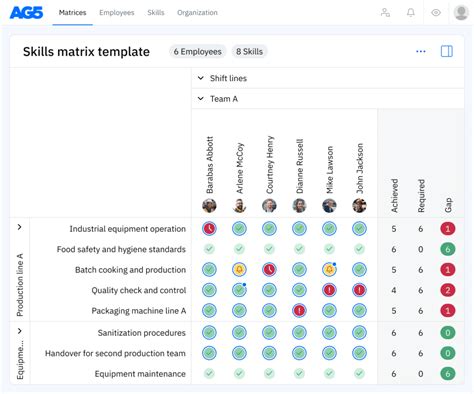
Task: Click Dianne Russell's check for Handover row
Action: [x=299, y=353]
